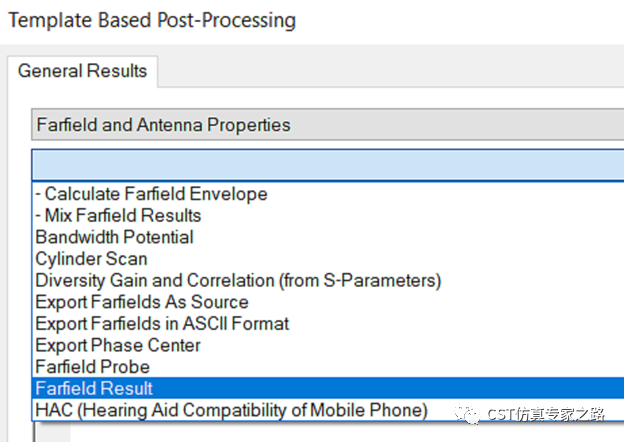The width and height of the screenshot is (624, 442).
Task: Click the CST仿真专家之路 watermark text
Action: pyautogui.click(x=546, y=415)
